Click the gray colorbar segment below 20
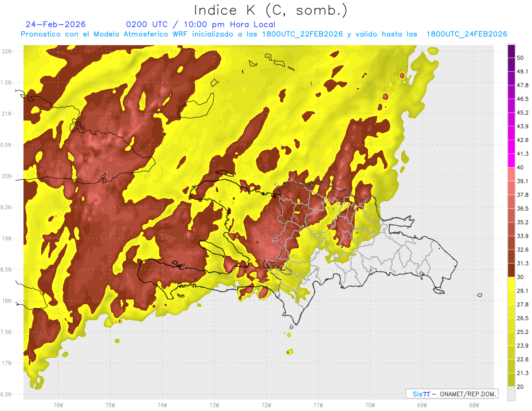This screenshot has width=532, height=411. (511, 394)
